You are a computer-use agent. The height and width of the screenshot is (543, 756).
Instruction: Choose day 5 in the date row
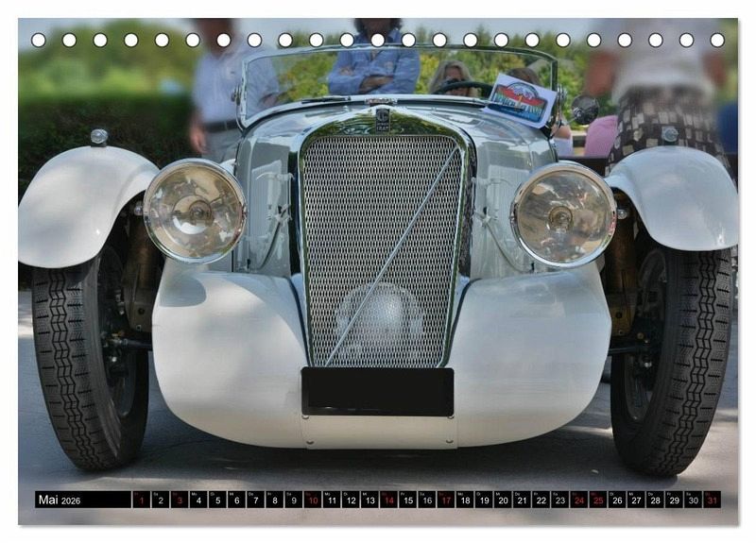tap(217, 500)
